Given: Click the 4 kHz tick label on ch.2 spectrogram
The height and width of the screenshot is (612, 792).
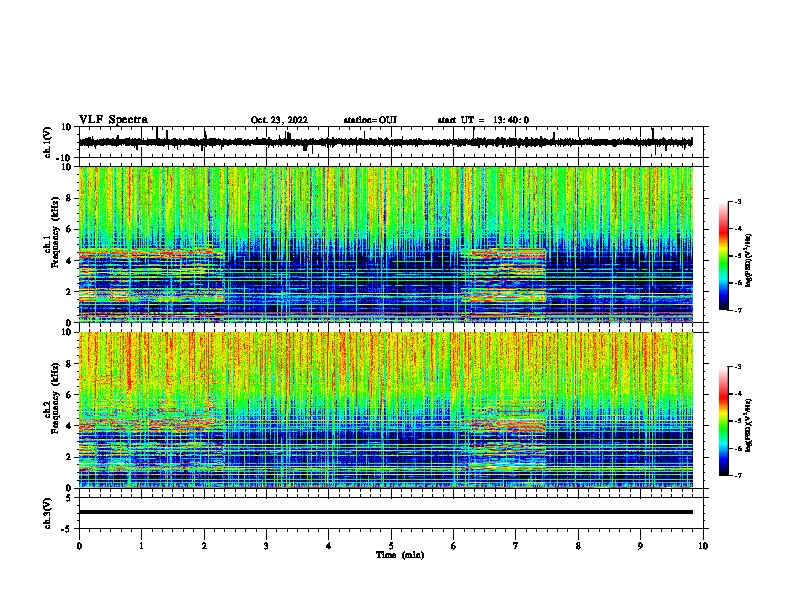Looking at the screenshot, I should pos(69,426).
